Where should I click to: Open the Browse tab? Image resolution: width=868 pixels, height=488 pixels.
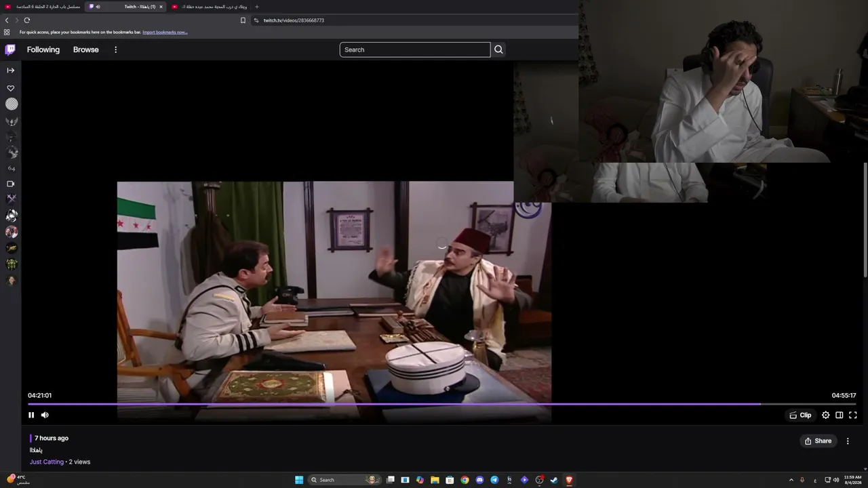tap(86, 49)
